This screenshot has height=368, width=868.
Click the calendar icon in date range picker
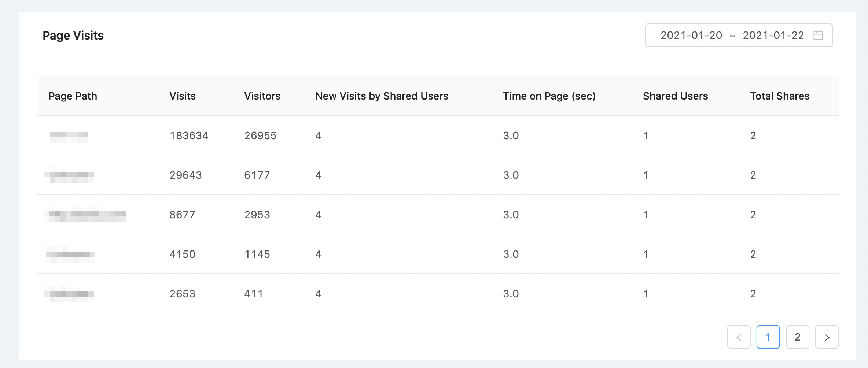[x=818, y=35]
